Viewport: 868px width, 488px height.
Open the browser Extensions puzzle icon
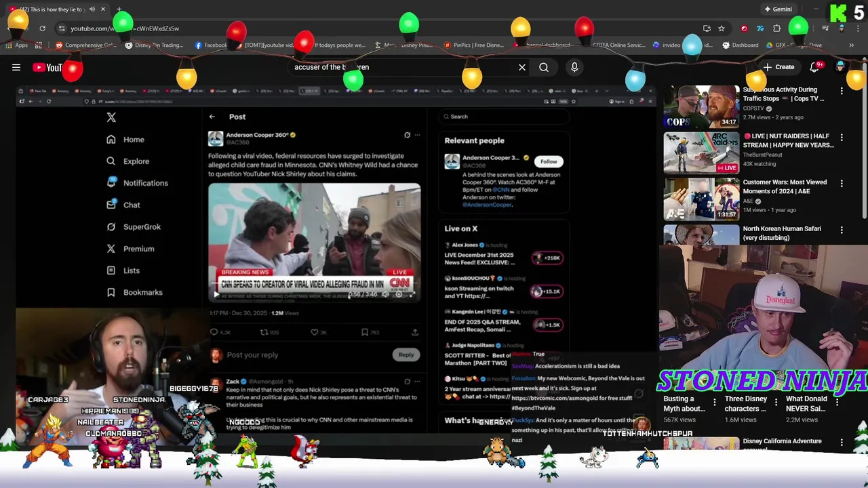pyautogui.click(x=777, y=28)
